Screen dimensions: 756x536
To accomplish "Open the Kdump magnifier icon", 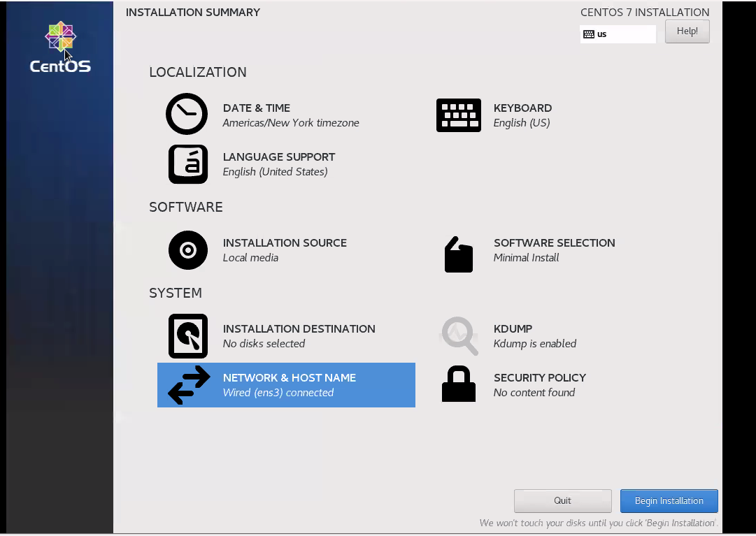I will coord(460,335).
